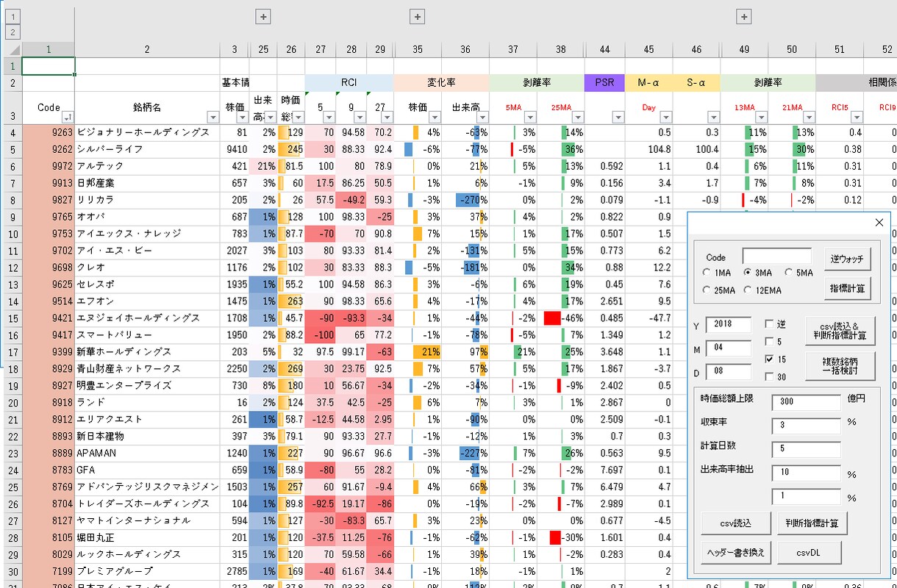Select the purple PSR header cell
The width and height of the screenshot is (897, 588).
click(x=604, y=82)
